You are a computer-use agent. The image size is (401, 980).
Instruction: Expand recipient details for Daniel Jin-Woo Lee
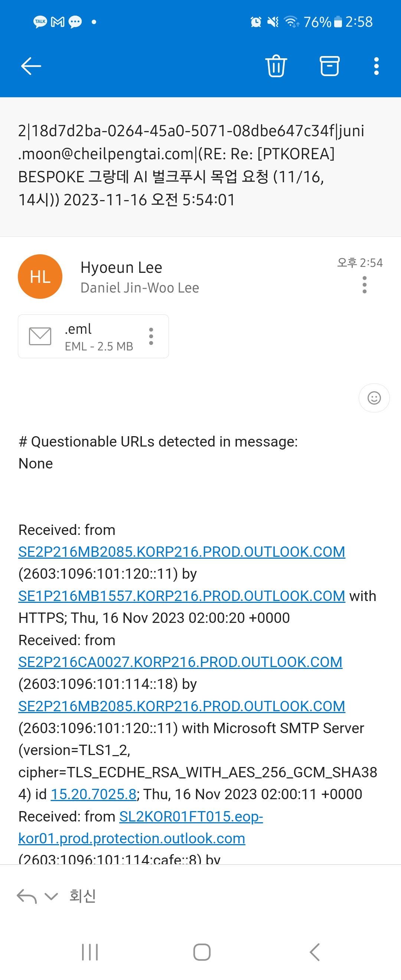click(140, 288)
